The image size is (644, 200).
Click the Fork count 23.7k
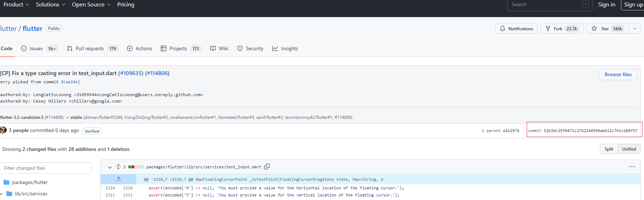[x=571, y=28]
